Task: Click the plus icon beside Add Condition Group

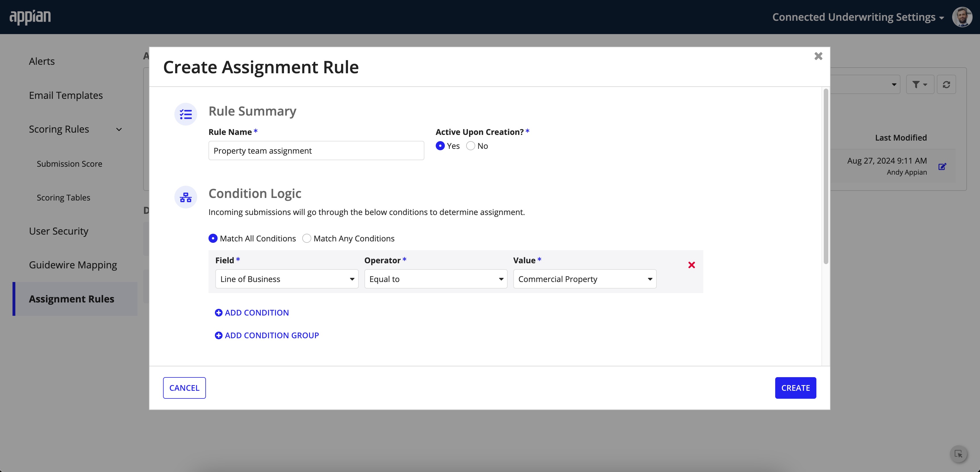Action: (x=218, y=335)
